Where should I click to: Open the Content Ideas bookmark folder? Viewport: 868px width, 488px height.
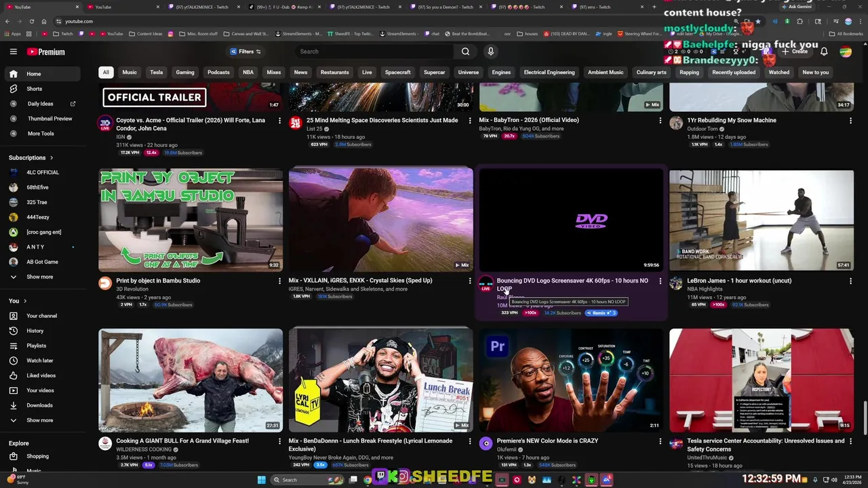tap(145, 34)
